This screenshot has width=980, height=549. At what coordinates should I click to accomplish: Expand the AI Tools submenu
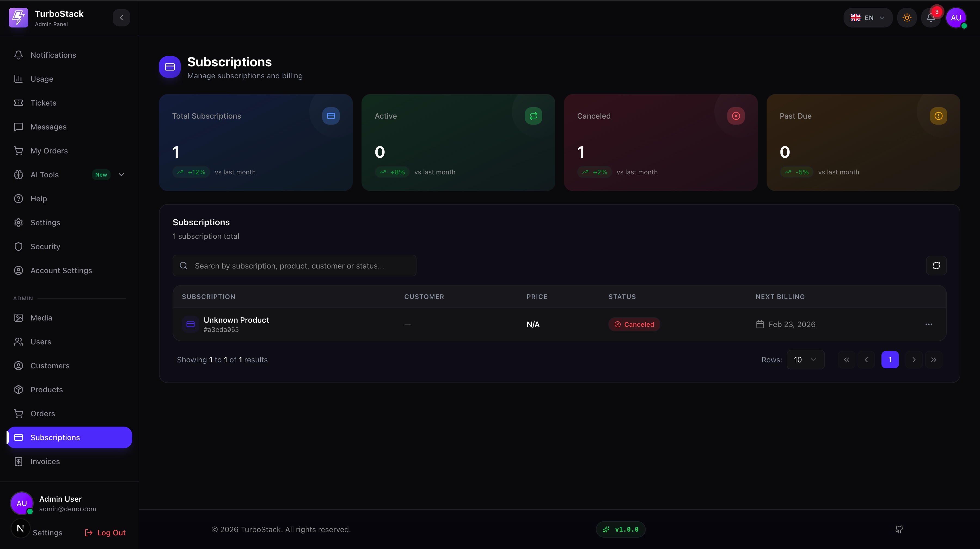[121, 174]
